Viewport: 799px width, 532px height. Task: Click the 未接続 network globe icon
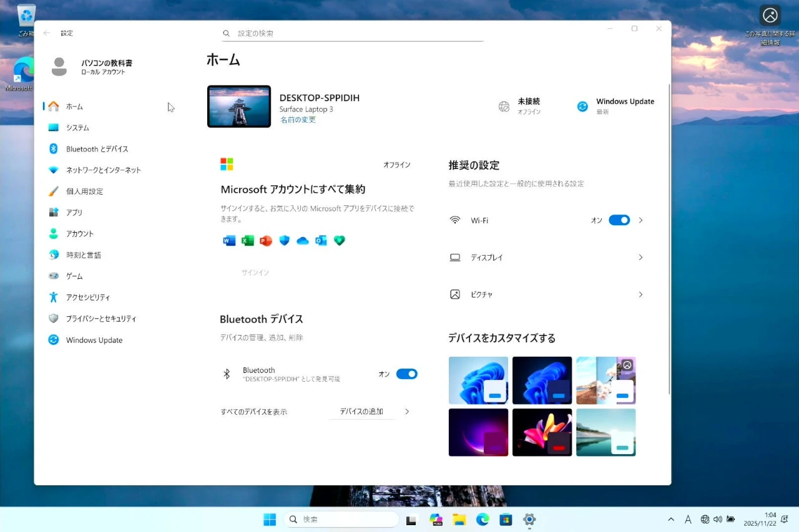pos(504,107)
